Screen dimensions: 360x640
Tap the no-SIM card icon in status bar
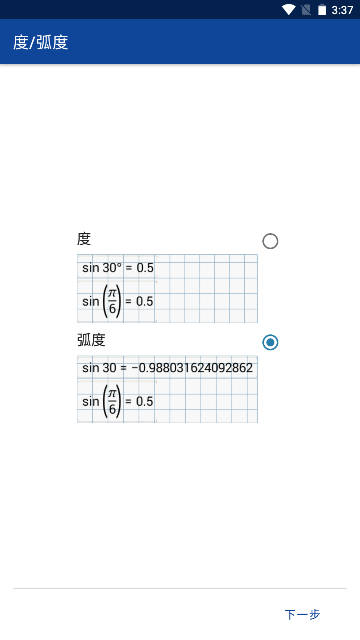(x=306, y=10)
